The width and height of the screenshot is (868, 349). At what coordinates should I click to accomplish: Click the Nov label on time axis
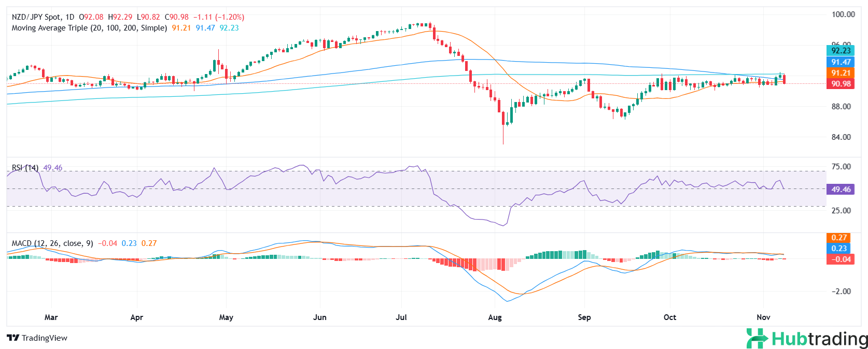(x=763, y=317)
